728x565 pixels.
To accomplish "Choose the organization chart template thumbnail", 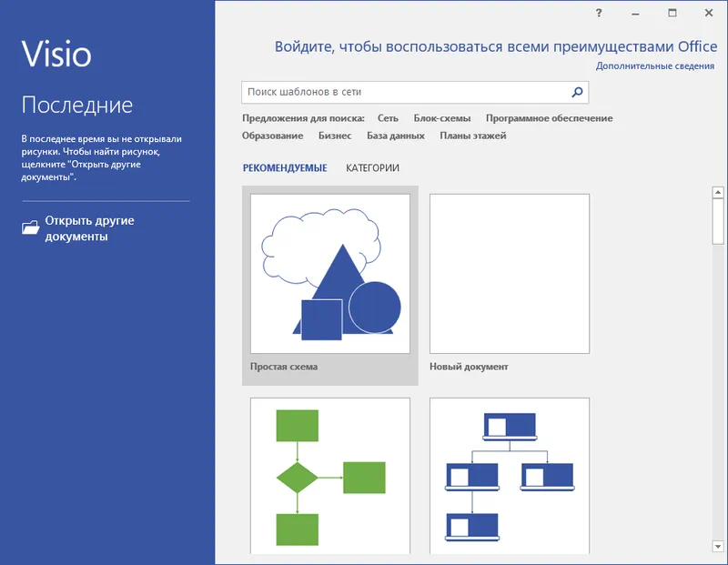I will [510, 476].
